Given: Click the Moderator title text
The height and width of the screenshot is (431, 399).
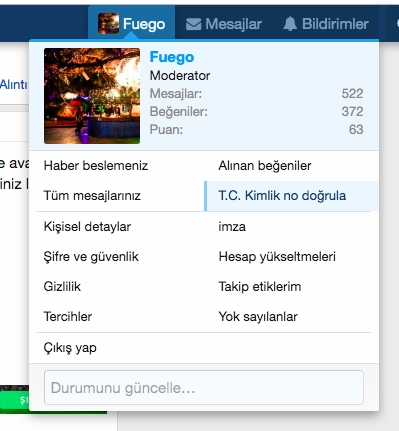Looking at the screenshot, I should (x=180, y=76).
